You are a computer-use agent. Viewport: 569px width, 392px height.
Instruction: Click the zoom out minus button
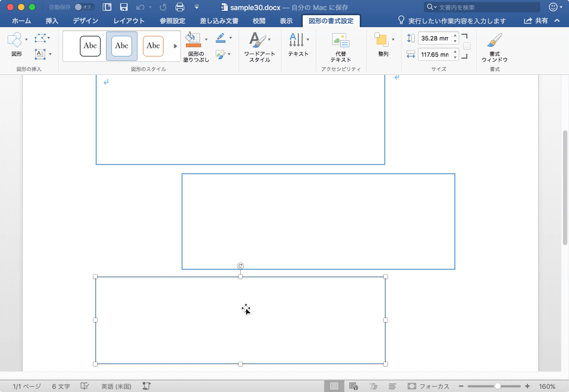[461, 386]
